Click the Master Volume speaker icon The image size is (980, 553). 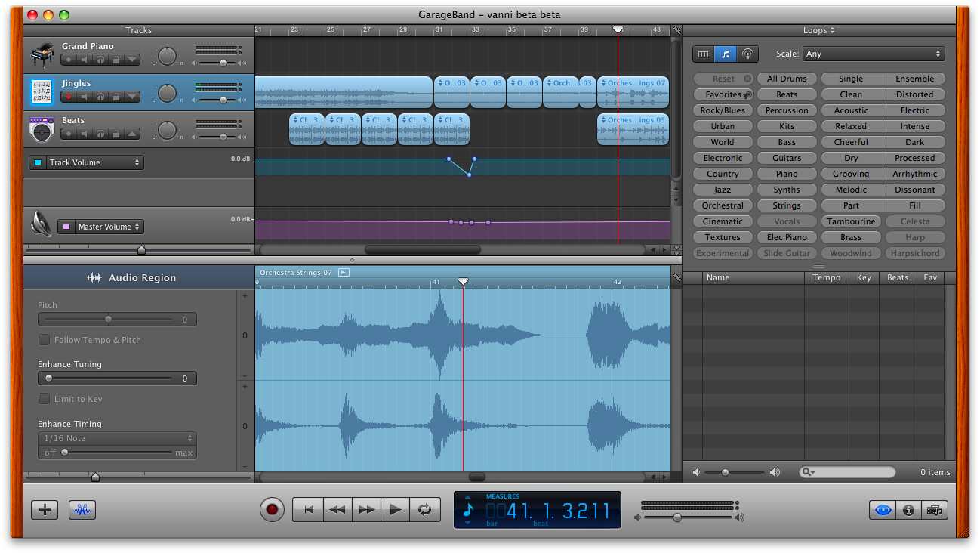pos(41,224)
